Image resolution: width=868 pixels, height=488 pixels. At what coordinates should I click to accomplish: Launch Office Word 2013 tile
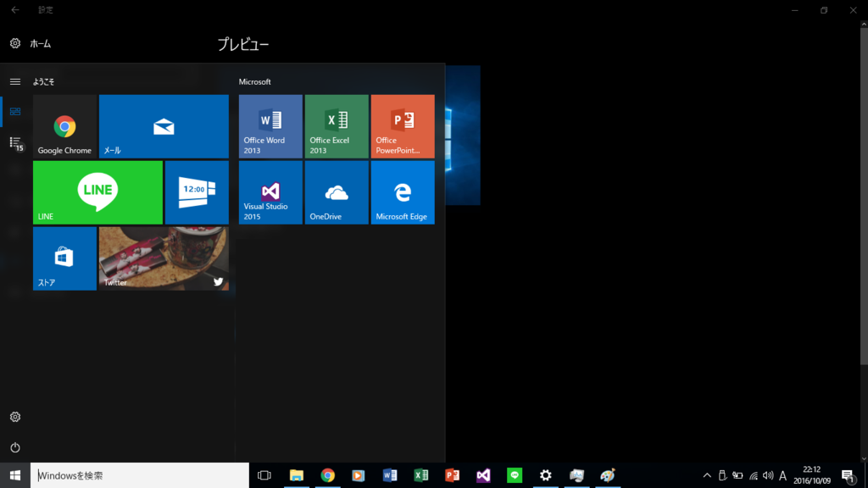point(270,126)
